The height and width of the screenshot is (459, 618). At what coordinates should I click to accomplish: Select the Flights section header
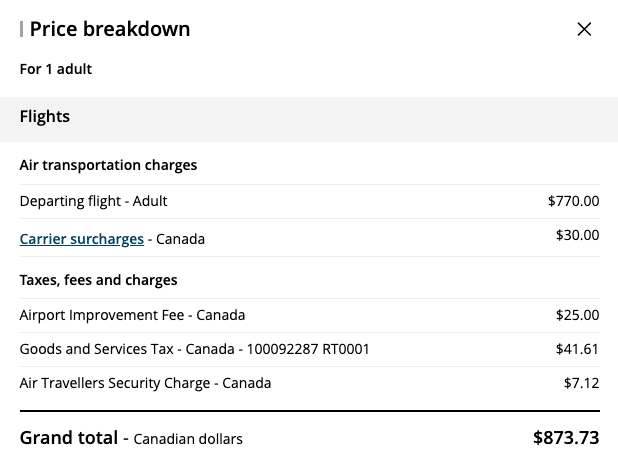tap(45, 116)
